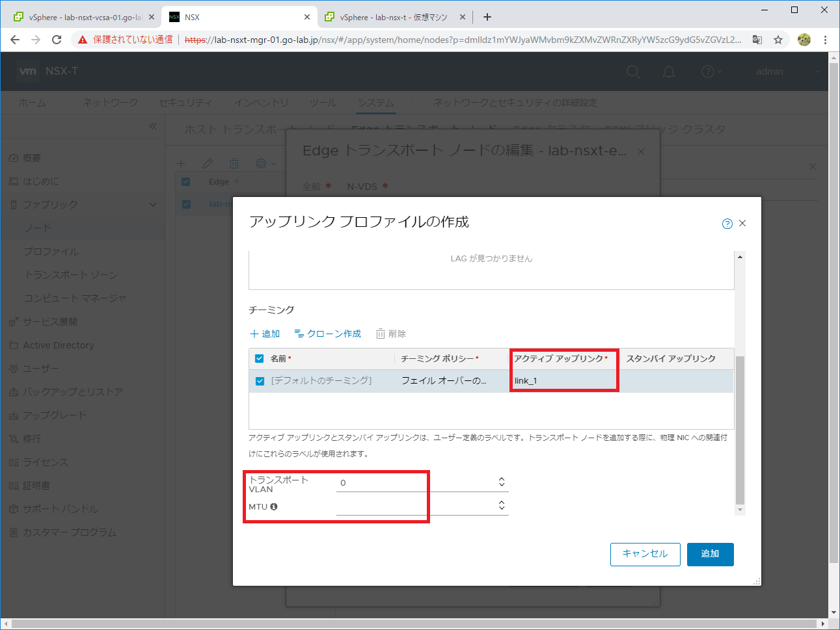This screenshot has width=840, height=630.
Task: Toggle the Edge table header checkbox
Action: [186, 181]
